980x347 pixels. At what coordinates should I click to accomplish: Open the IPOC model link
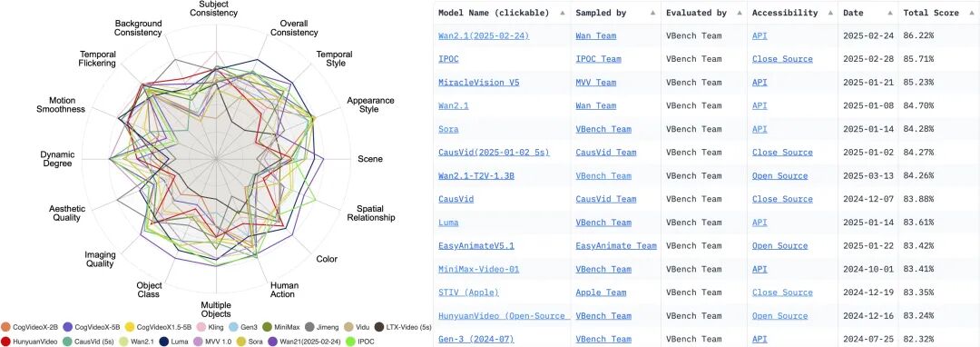tap(448, 59)
